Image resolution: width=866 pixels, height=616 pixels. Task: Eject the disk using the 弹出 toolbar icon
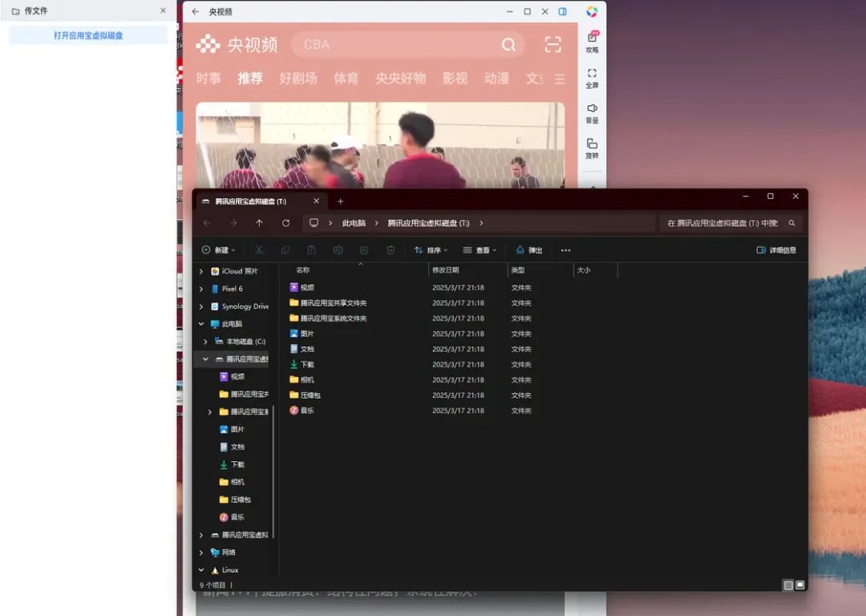528,249
